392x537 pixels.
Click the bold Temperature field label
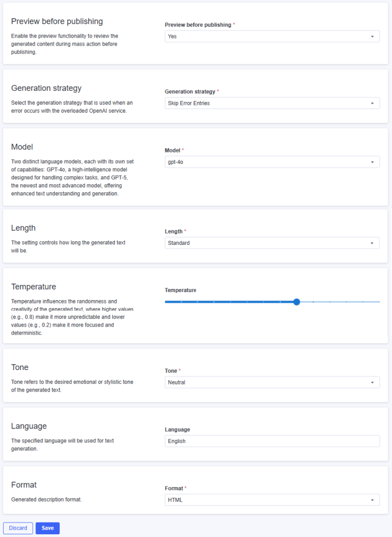(x=180, y=291)
